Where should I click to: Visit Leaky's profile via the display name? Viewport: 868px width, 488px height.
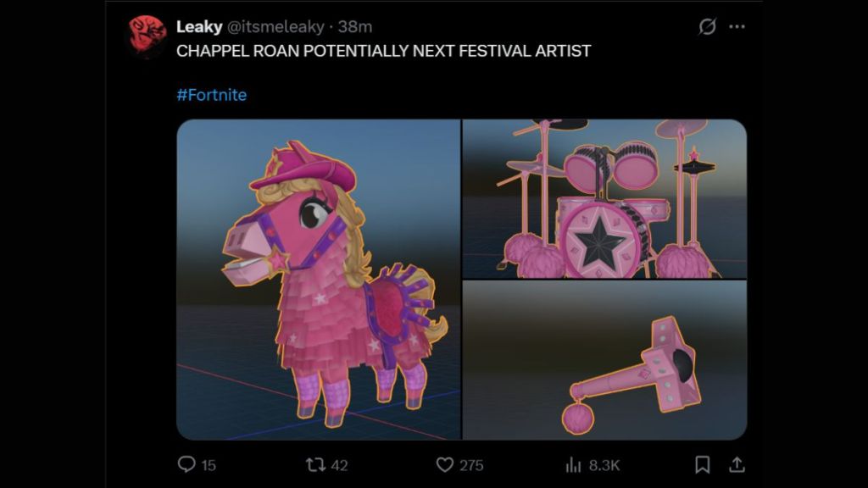[x=198, y=25]
